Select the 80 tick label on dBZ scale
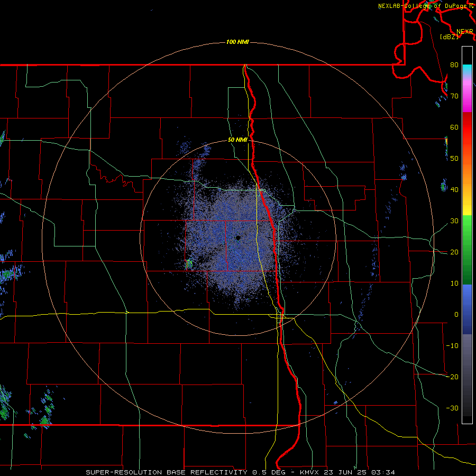 (x=454, y=65)
